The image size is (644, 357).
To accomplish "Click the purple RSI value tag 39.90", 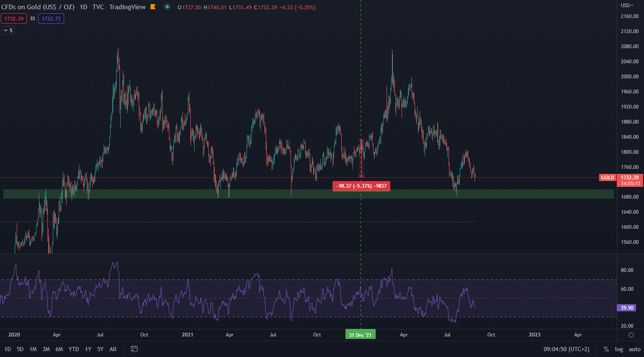I will click(x=627, y=308).
